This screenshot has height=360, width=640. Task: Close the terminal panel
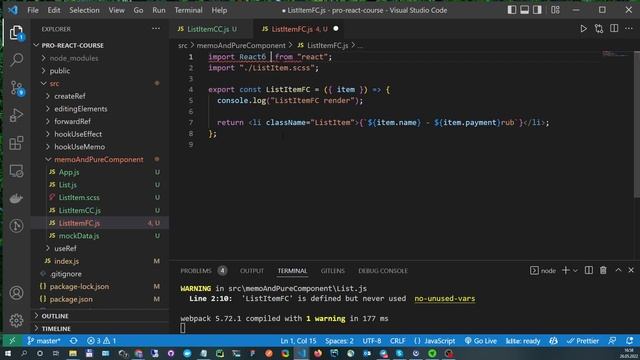pyautogui.click(x=631, y=270)
